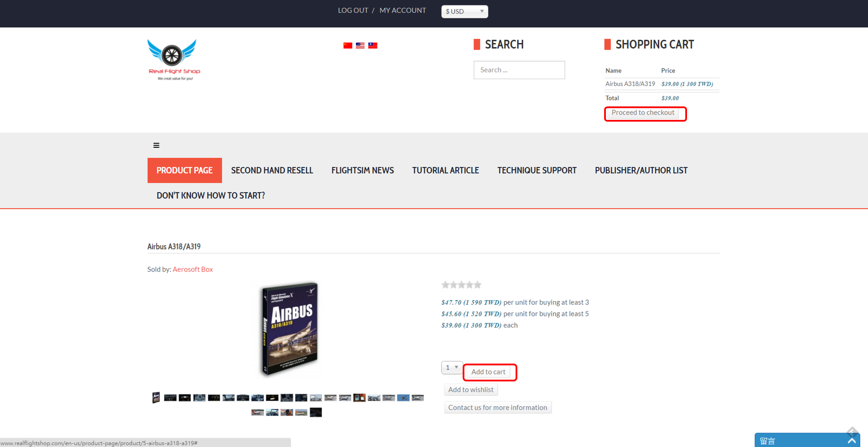Click the Total $39.00 value
Image resolution: width=868 pixels, height=447 pixels.
[670, 98]
